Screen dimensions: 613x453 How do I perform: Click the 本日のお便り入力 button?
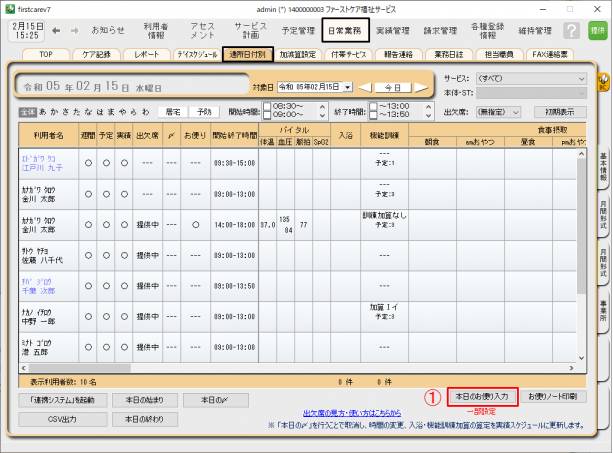click(482, 397)
